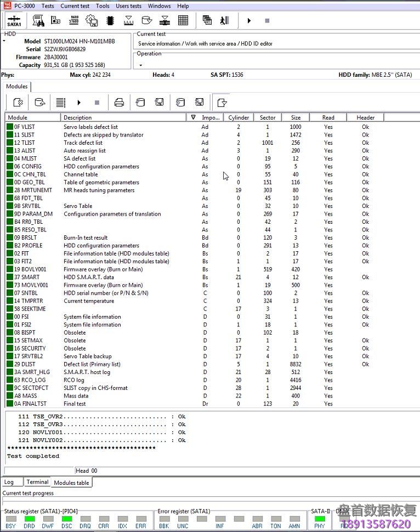Click the PHY SATA-II indicator
Screen dimensions: 420x532
tap(320, 519)
